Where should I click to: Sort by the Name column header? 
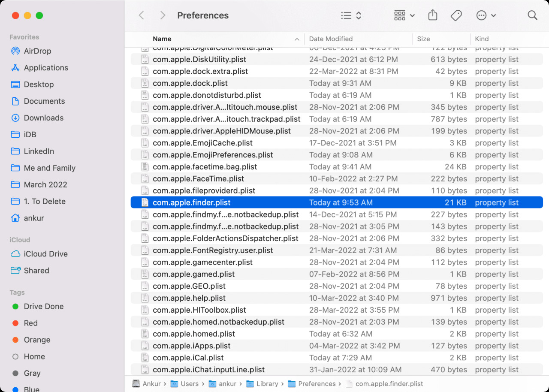(162, 39)
